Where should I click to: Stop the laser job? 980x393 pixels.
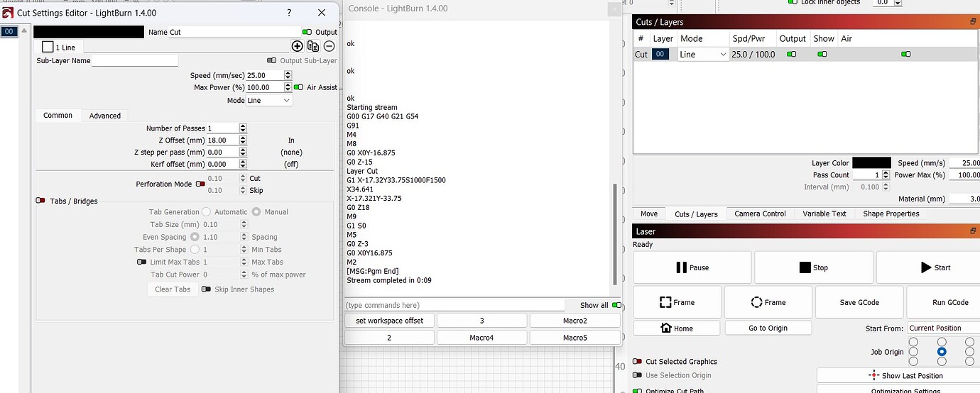click(814, 267)
